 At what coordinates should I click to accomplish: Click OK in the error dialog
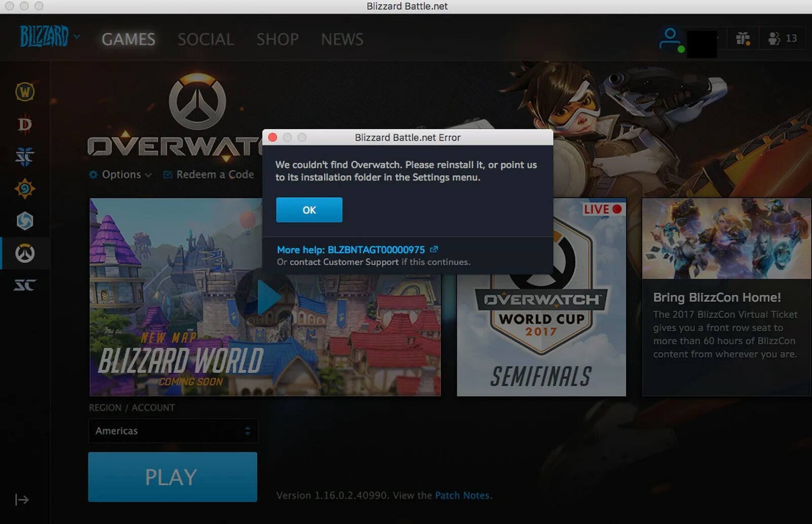click(x=309, y=210)
